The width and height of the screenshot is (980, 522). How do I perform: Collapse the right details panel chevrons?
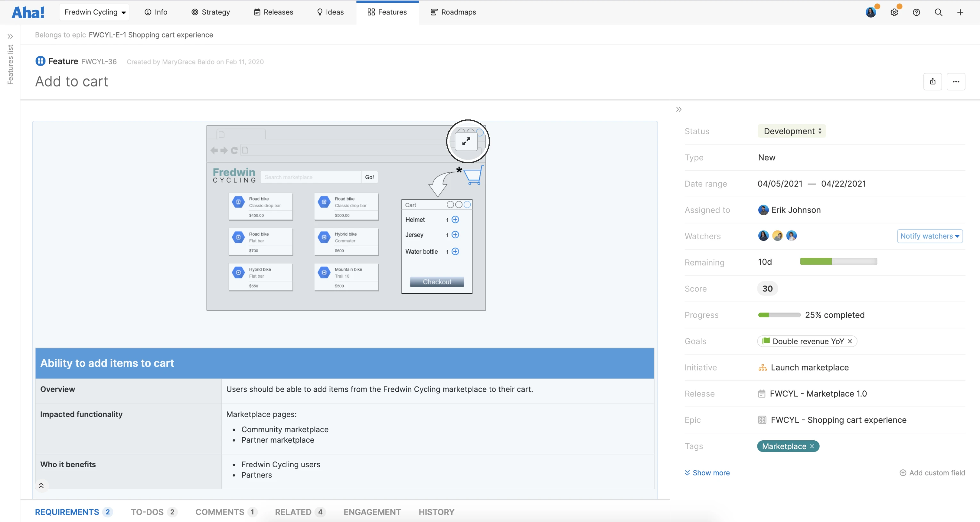pyautogui.click(x=679, y=110)
